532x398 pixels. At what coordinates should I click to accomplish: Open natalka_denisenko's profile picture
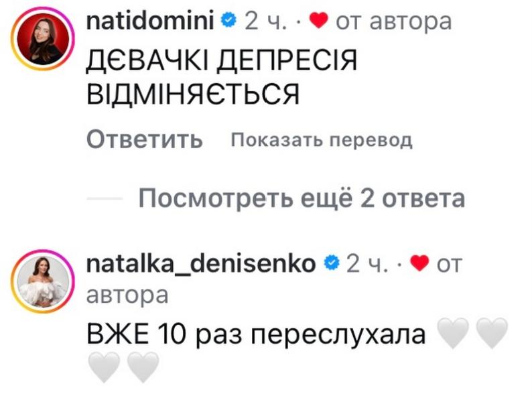(44, 281)
